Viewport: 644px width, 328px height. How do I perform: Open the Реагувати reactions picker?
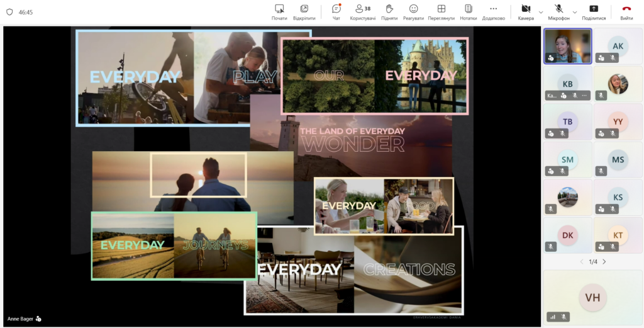[x=413, y=11]
